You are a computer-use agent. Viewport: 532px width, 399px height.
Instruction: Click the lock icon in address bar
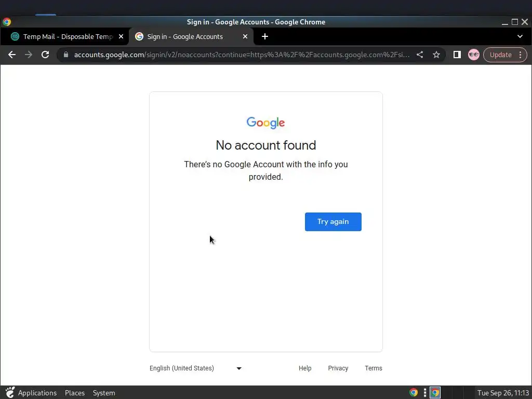pyautogui.click(x=66, y=55)
